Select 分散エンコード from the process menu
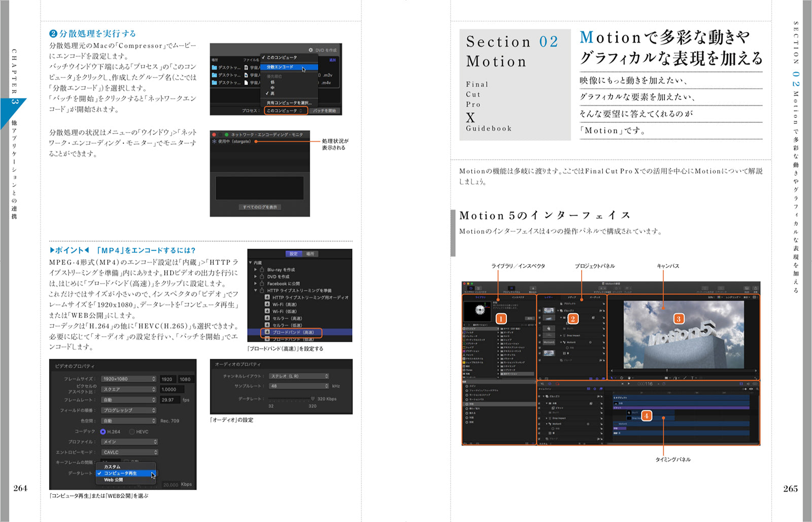 (x=280, y=67)
